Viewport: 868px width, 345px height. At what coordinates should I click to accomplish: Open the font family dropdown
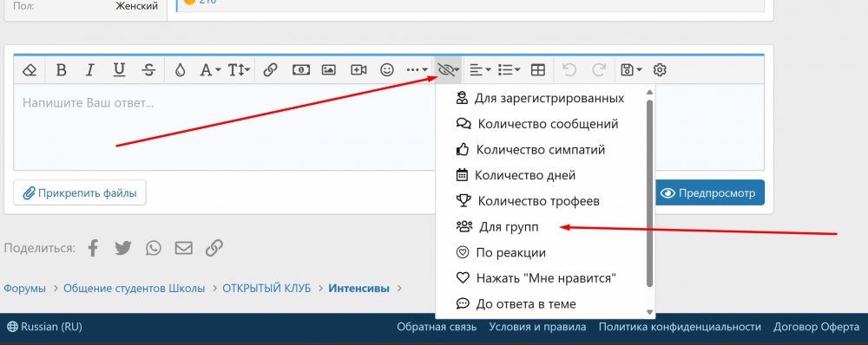click(210, 70)
